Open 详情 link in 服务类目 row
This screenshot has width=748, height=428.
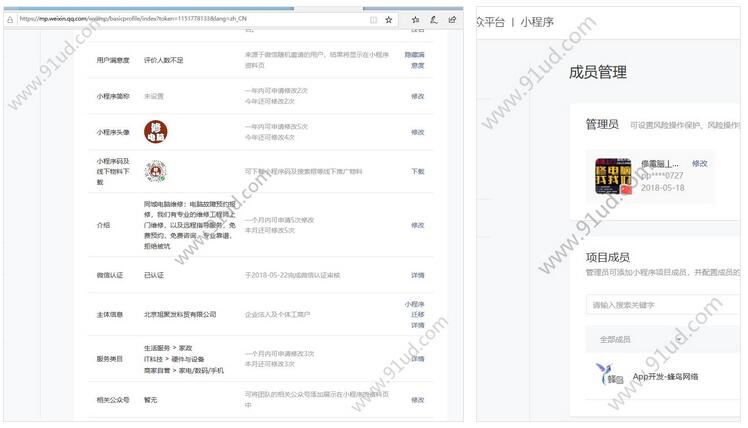pyautogui.click(x=417, y=359)
